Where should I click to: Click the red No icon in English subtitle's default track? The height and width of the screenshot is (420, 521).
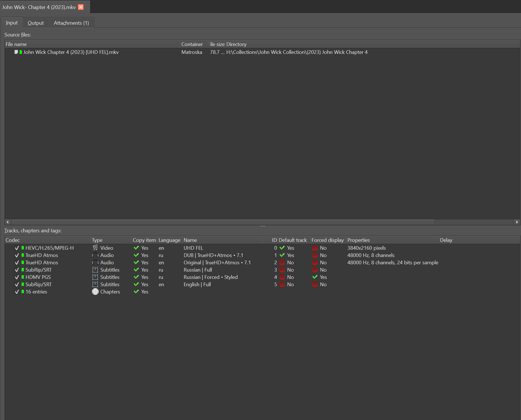(x=282, y=284)
